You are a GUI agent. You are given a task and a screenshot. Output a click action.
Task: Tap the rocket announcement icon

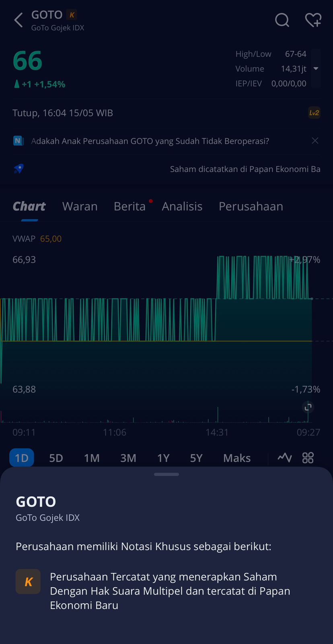point(18,169)
